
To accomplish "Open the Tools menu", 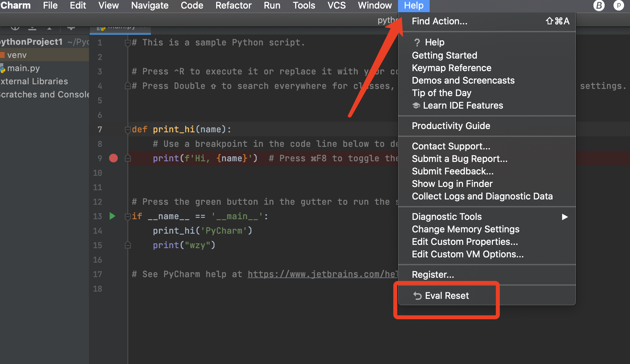I will [x=304, y=6].
